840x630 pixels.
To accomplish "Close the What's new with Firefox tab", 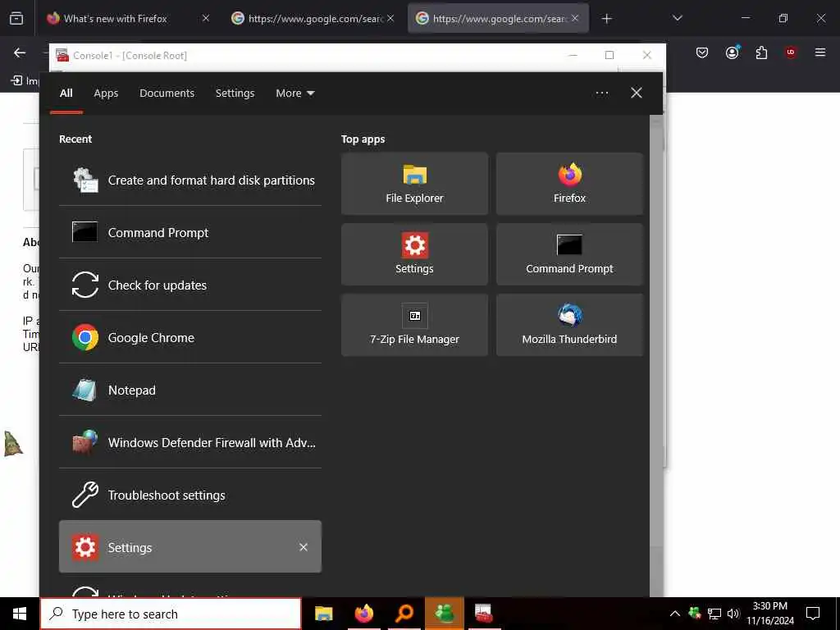I will pyautogui.click(x=206, y=18).
